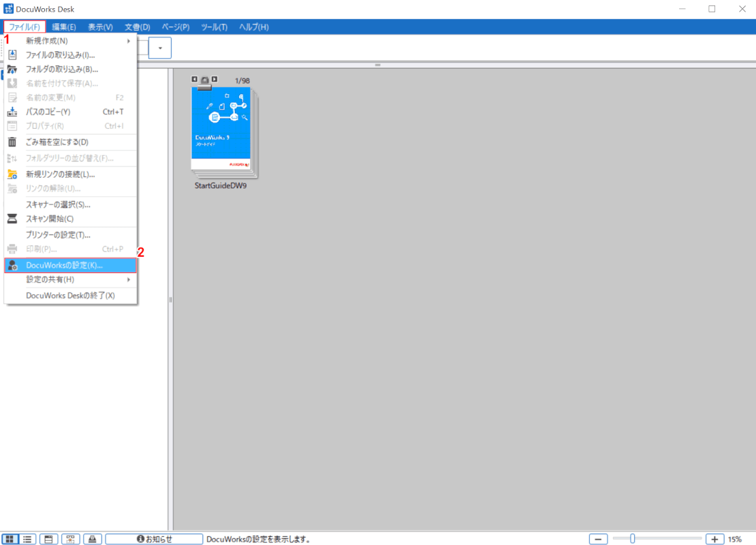Select DocuWorks Deskの終了(X) menu item
This screenshot has height=545, width=756.
click(x=71, y=296)
